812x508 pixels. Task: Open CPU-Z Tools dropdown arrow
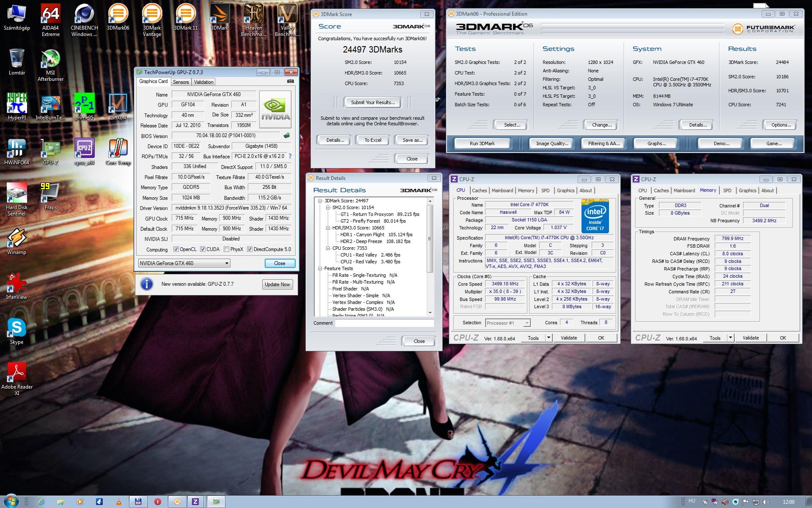point(549,338)
